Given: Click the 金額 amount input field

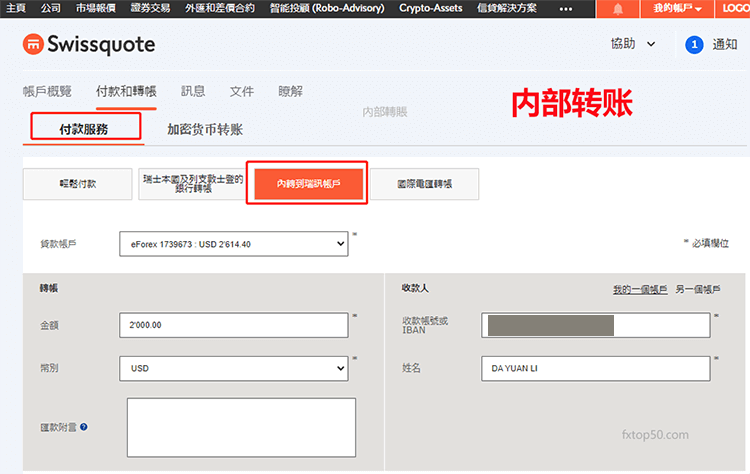Looking at the screenshot, I should click(233, 325).
